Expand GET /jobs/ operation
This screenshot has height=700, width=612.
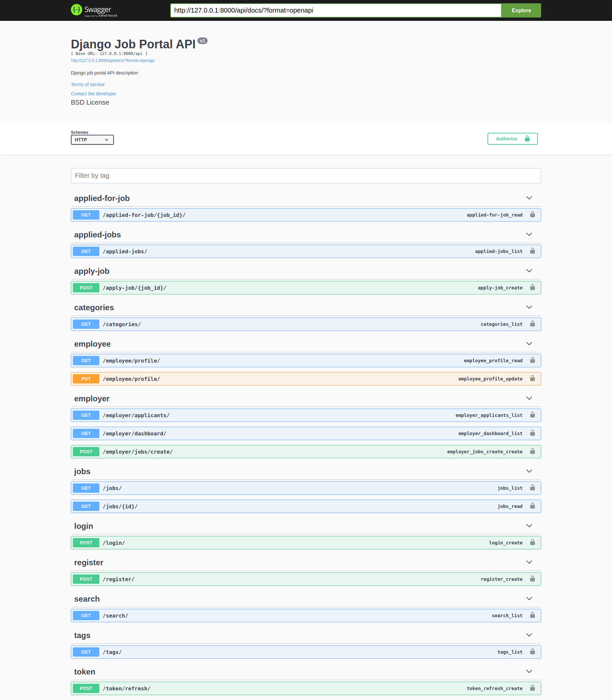[x=306, y=488]
